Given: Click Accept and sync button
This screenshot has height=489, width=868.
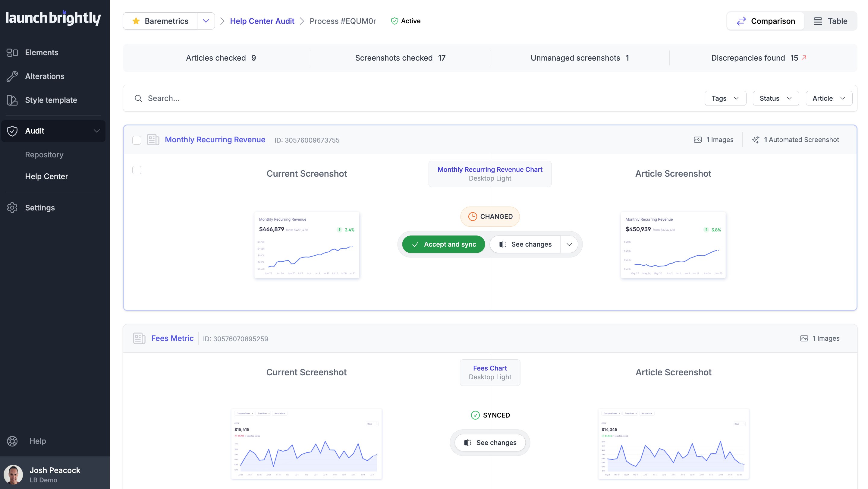Looking at the screenshot, I should coord(443,244).
